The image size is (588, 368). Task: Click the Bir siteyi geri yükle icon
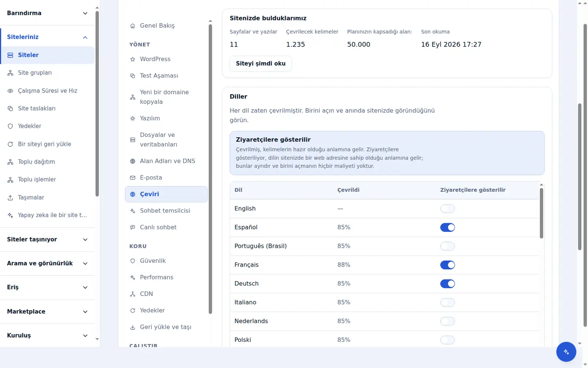coord(10,144)
